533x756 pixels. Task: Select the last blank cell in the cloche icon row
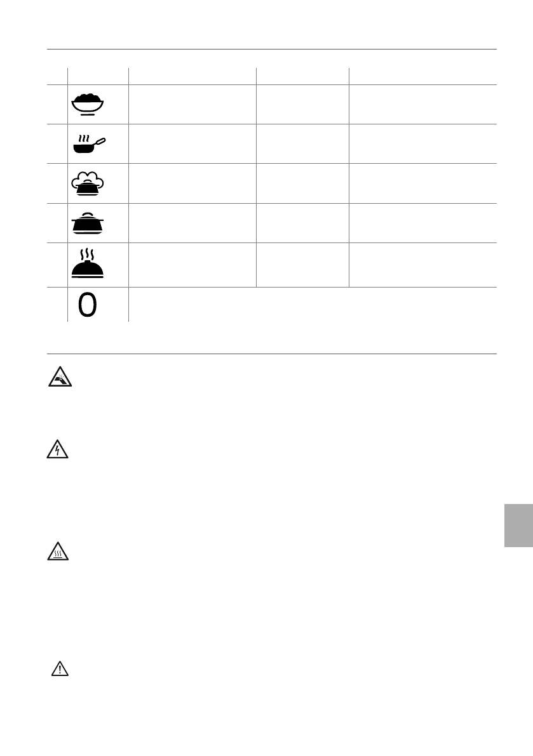(422, 264)
